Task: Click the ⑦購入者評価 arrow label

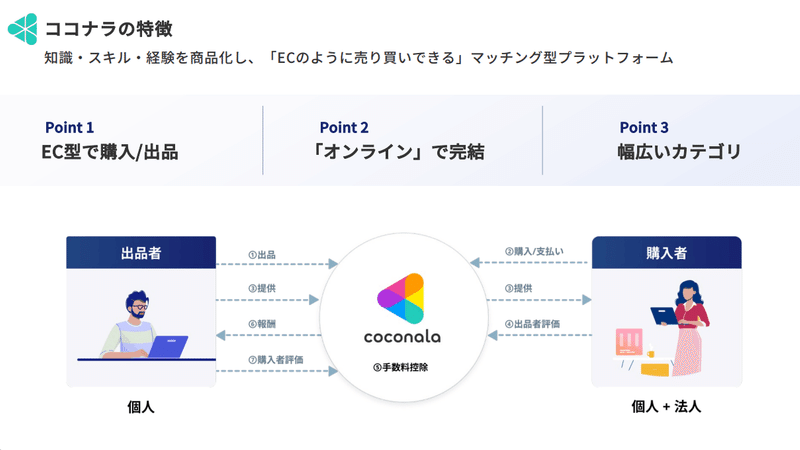Action: coord(276,360)
